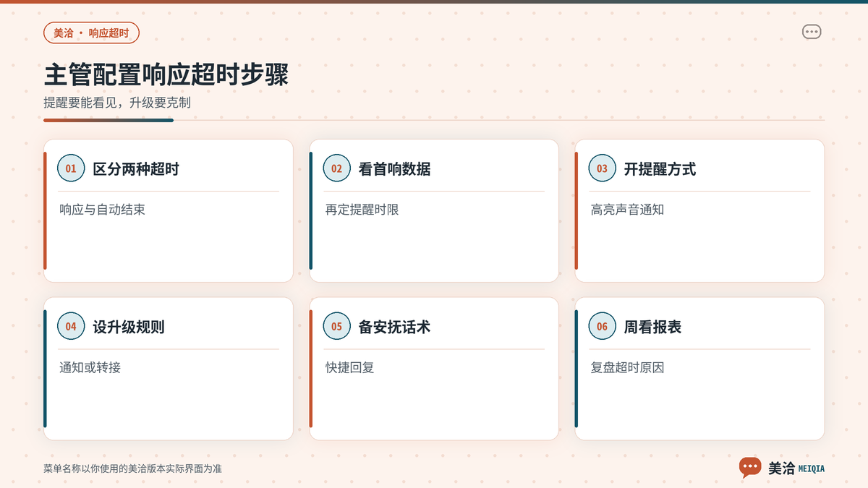Click the 美洽 MEIQIA brand wordmark
This screenshot has height=488, width=868.
coord(796,468)
